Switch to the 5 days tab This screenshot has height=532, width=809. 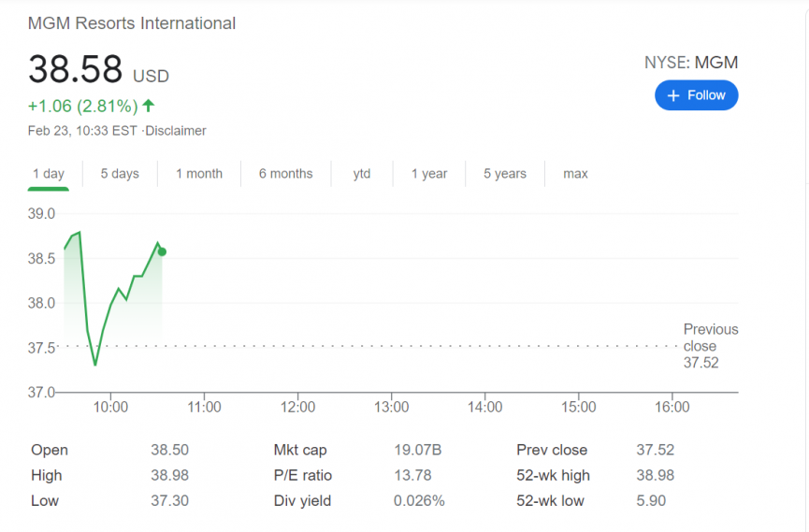pyautogui.click(x=120, y=174)
